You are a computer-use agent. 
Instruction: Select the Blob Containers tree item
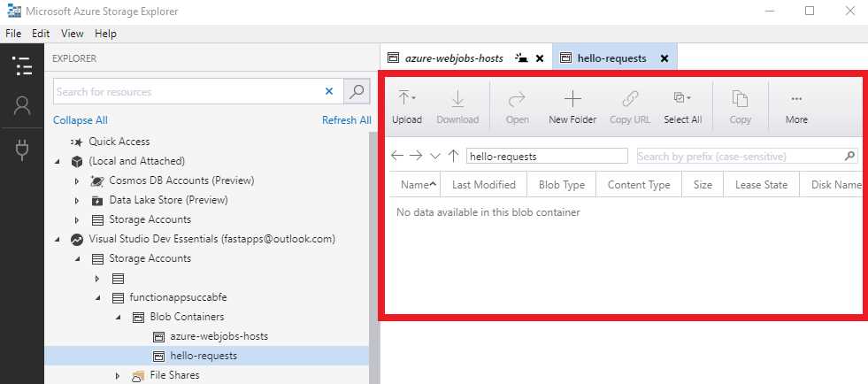click(187, 317)
